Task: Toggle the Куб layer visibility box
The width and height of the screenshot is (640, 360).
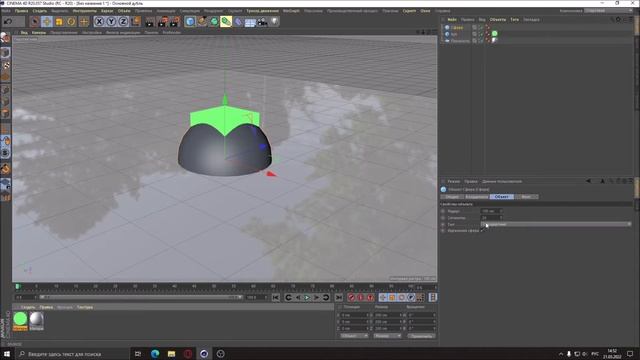Action: tap(474, 34)
